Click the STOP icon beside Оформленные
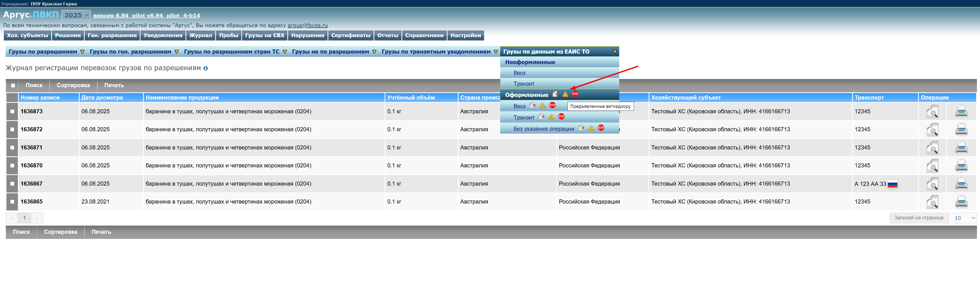This screenshot has width=980, height=304. tap(575, 94)
